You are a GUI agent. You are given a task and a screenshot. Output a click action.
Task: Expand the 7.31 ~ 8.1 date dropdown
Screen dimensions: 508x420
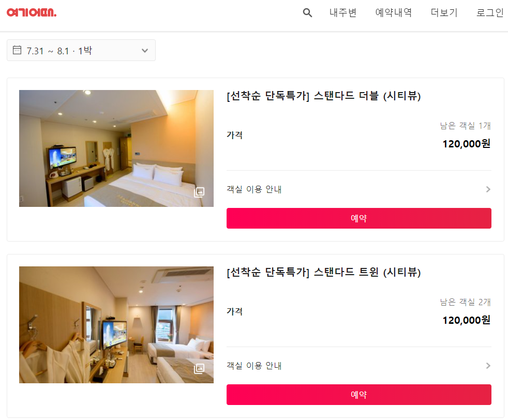[81, 50]
